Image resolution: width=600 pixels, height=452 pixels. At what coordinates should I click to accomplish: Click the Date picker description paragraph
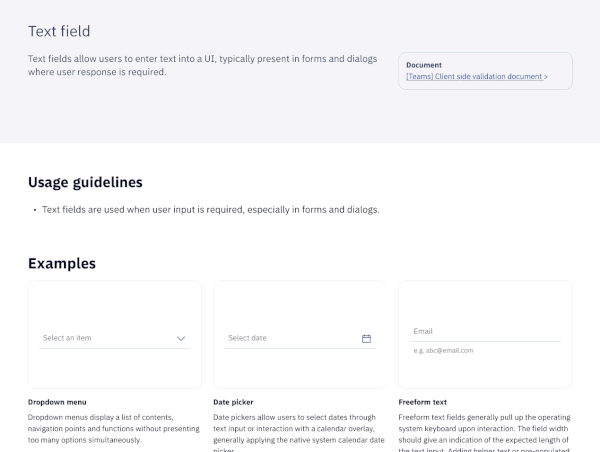point(299,432)
